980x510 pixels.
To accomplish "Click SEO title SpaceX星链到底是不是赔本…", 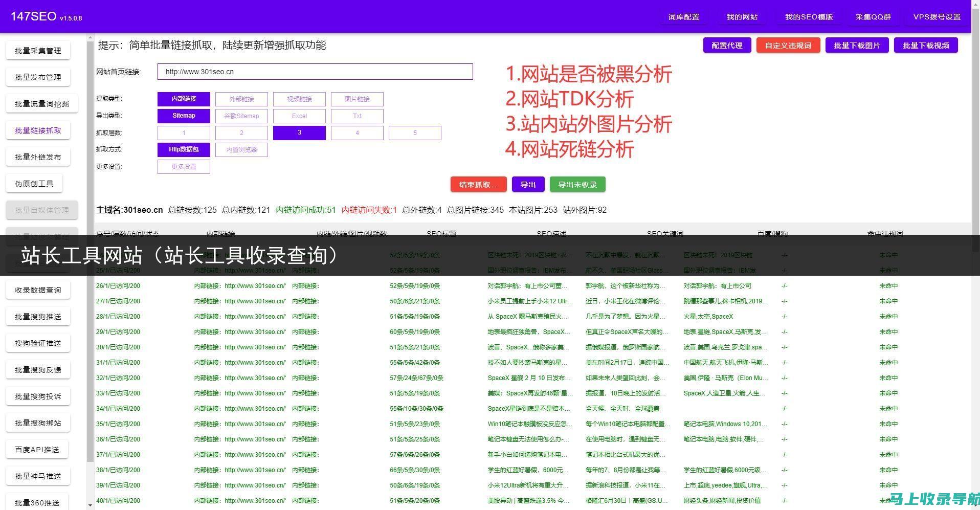I will coord(529,409).
